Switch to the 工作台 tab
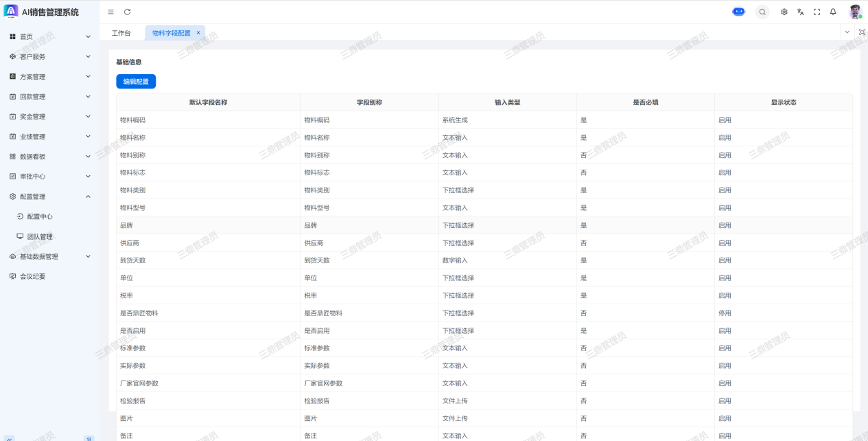868x441 pixels. pos(121,33)
